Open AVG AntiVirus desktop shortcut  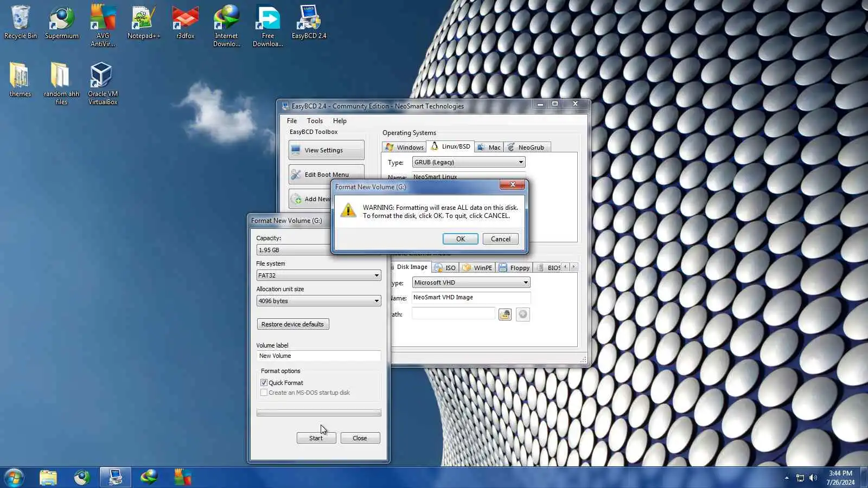103,26
